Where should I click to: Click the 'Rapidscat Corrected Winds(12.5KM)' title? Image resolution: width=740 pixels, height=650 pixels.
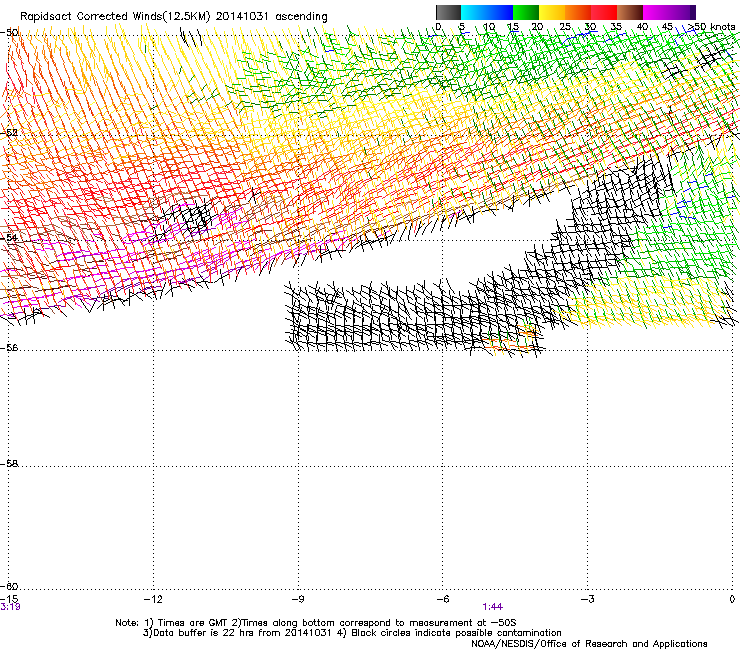click(115, 16)
